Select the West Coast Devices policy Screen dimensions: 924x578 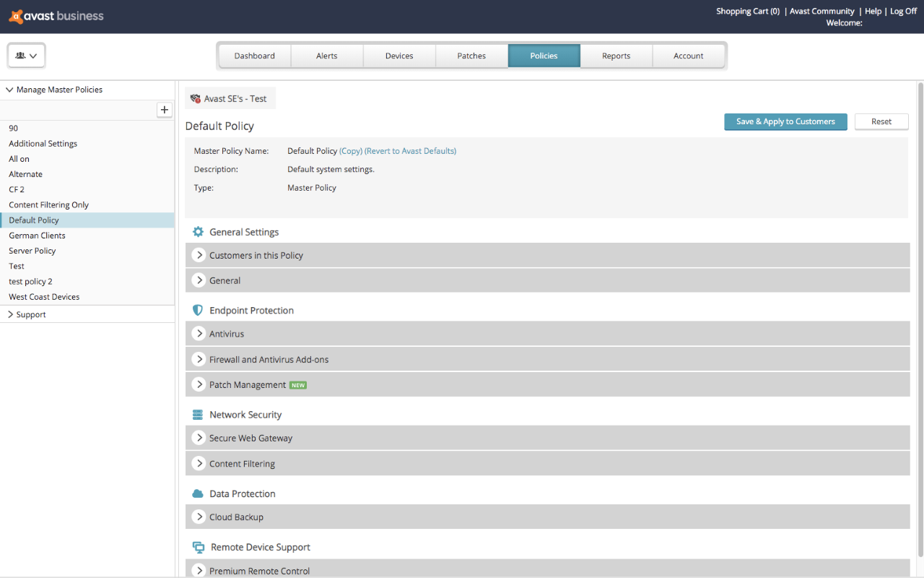coord(87,297)
